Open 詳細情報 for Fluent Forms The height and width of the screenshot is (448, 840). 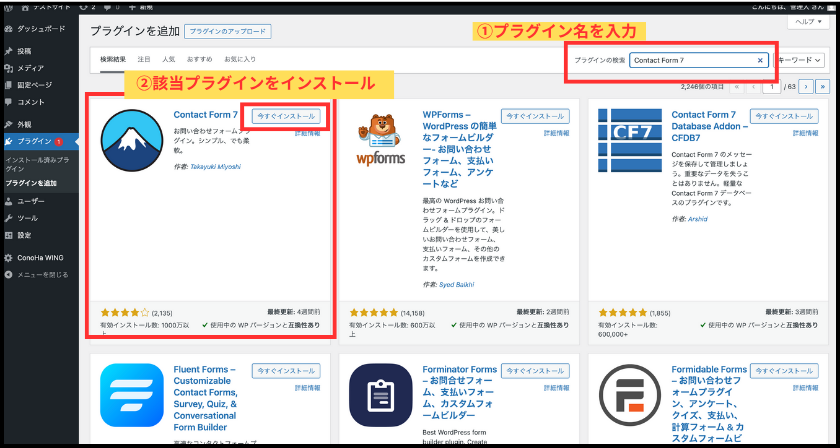pyautogui.click(x=308, y=388)
